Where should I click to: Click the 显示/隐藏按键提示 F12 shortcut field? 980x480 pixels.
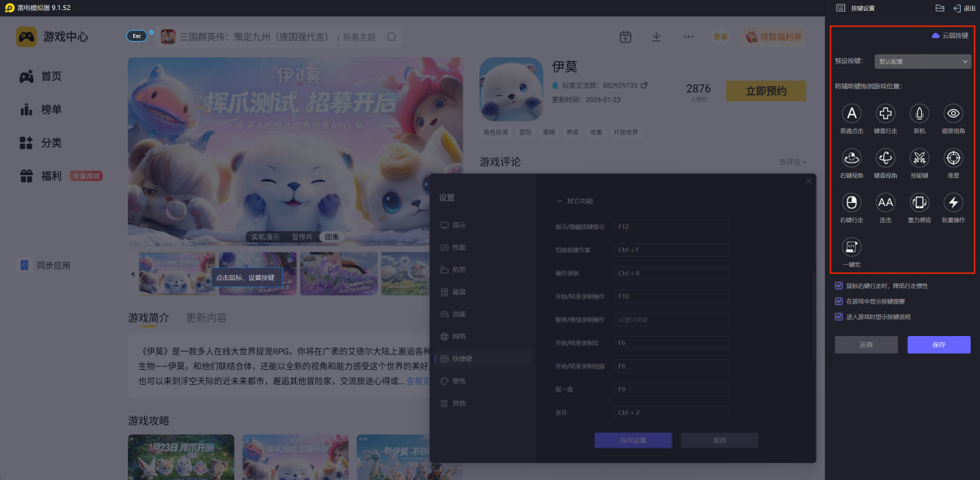click(671, 228)
